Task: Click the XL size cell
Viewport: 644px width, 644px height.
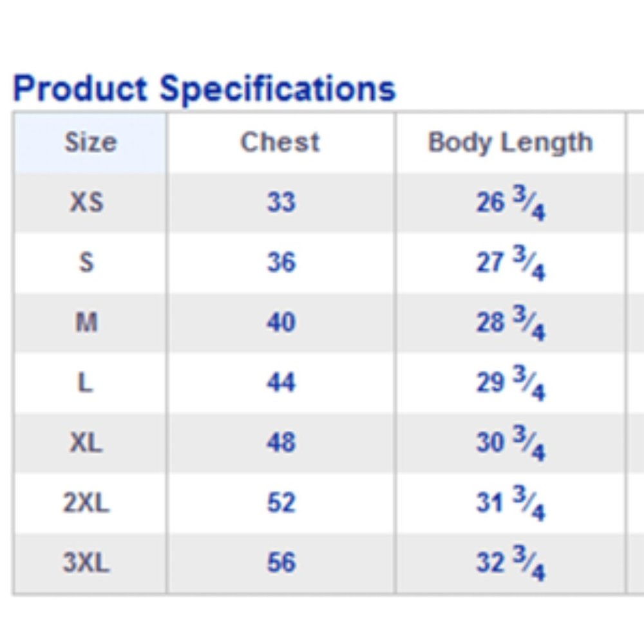Action: pos(86,442)
